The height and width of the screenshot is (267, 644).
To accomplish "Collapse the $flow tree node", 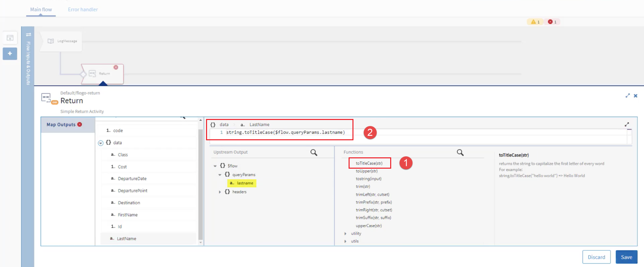I will tap(215, 166).
